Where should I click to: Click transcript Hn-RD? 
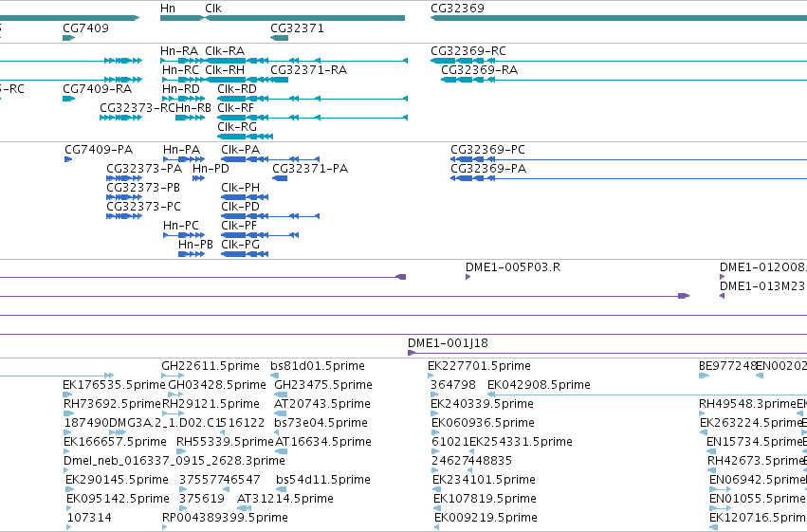(x=180, y=89)
